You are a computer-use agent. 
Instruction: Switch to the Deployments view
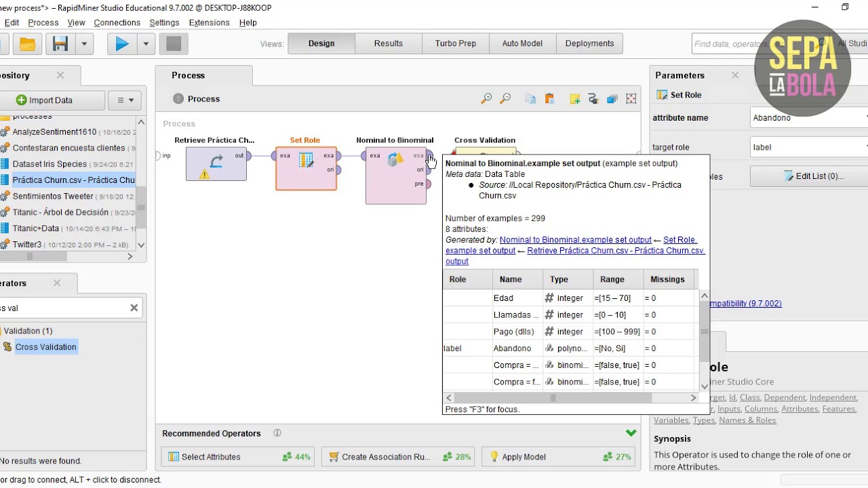[x=589, y=43]
